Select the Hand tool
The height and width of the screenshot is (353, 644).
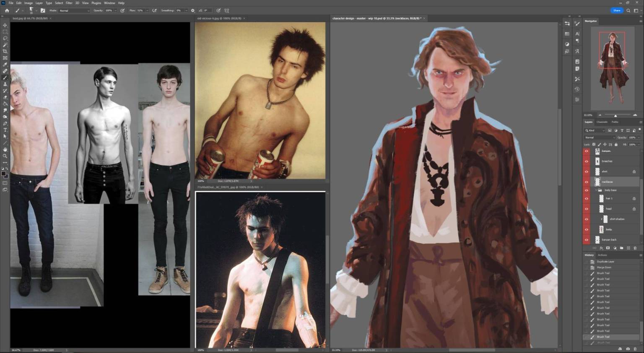click(5, 149)
